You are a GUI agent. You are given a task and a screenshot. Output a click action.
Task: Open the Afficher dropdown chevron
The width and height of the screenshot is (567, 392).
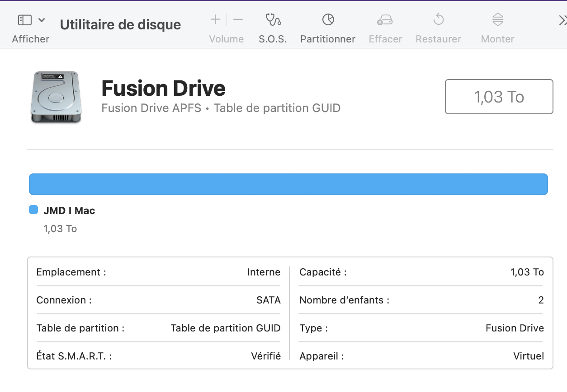(x=42, y=20)
